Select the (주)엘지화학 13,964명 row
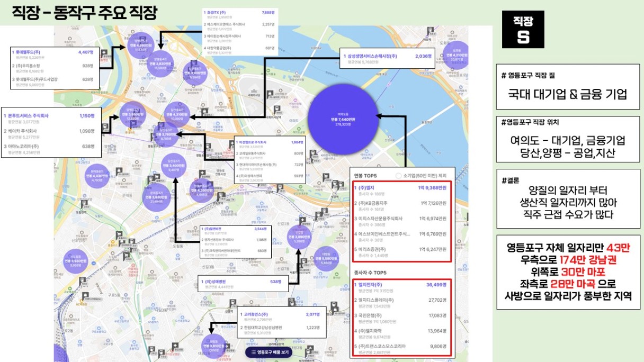The height and width of the screenshot is (362, 644). tap(401, 333)
